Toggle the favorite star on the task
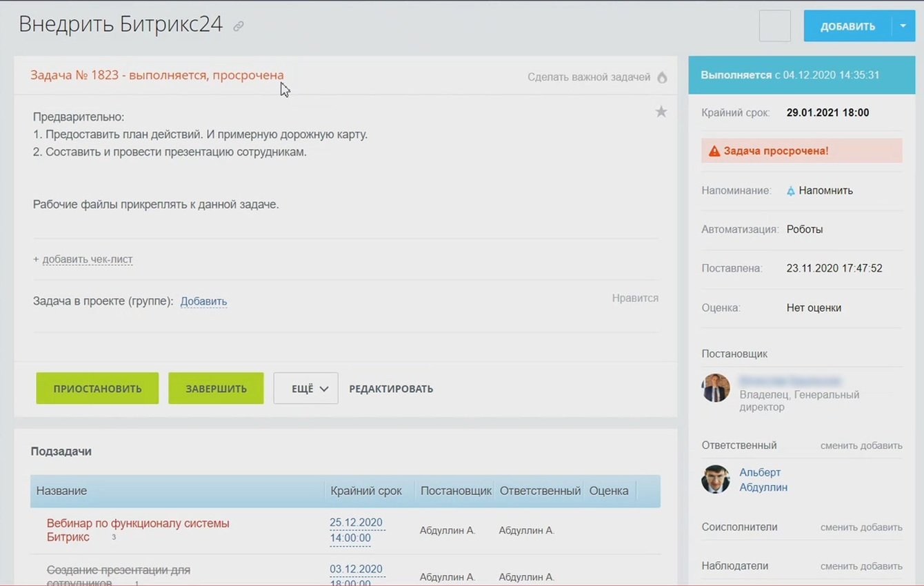Image resolution: width=924 pixels, height=586 pixels. (x=661, y=112)
